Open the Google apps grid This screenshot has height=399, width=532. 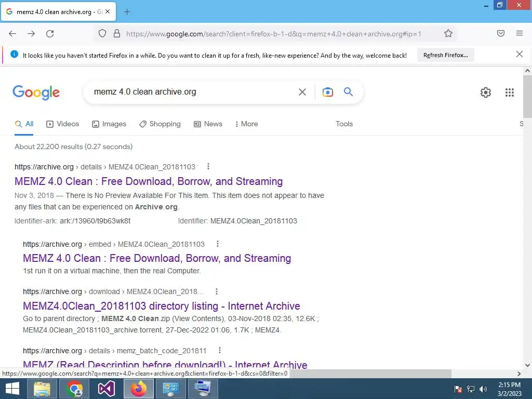[510, 92]
